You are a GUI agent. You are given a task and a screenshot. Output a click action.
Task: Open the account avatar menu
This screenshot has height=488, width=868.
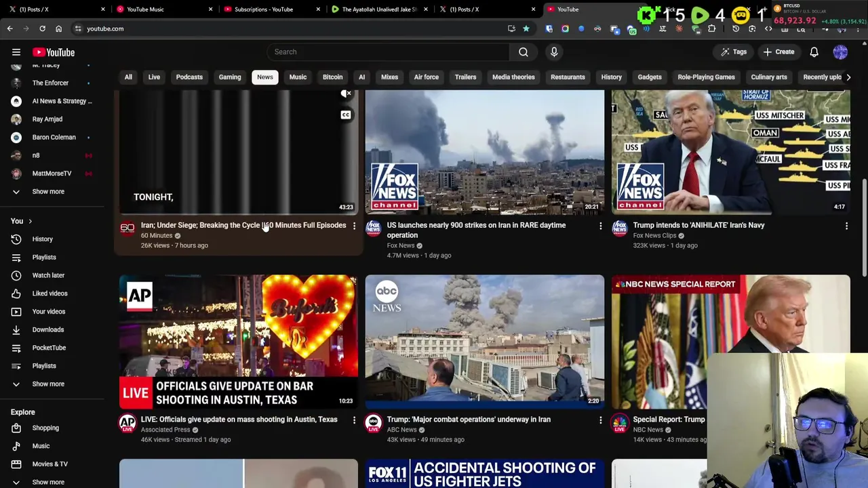pyautogui.click(x=840, y=52)
